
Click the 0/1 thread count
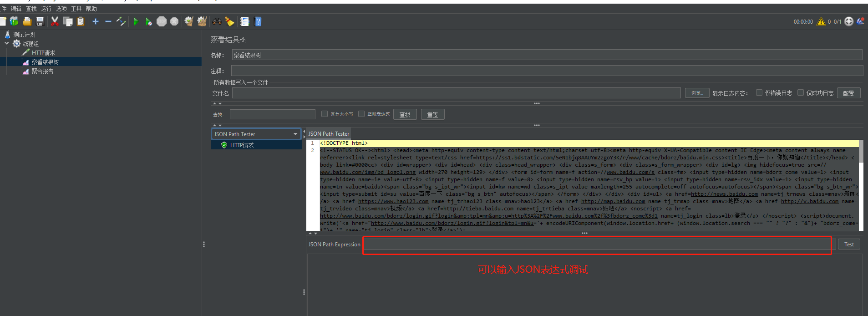tap(838, 22)
